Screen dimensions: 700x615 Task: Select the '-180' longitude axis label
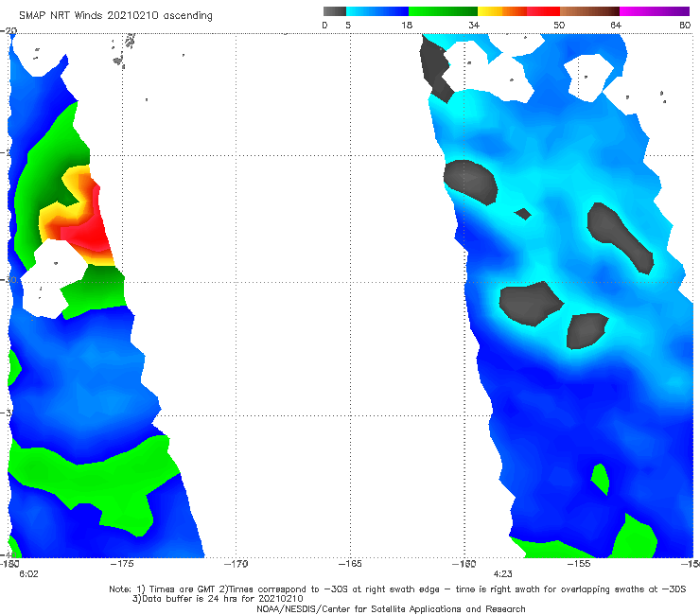tap(9, 564)
